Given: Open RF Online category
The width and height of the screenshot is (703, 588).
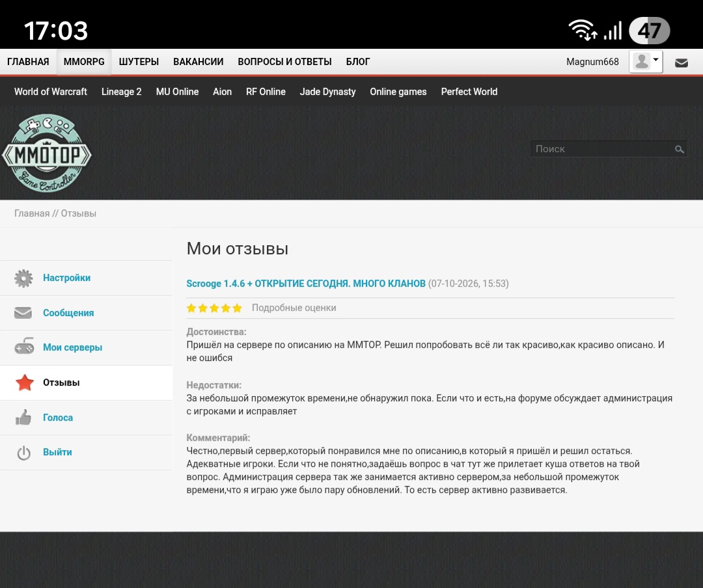Looking at the screenshot, I should (x=266, y=92).
